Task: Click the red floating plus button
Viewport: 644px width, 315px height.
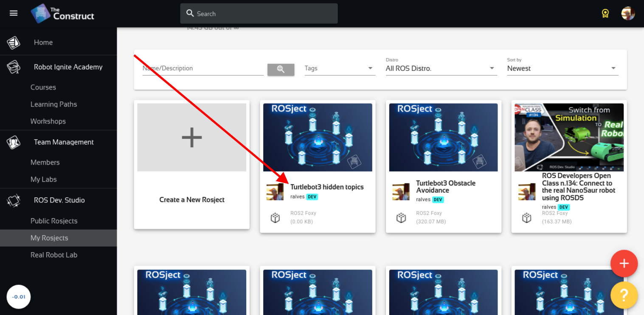Action: [x=624, y=264]
